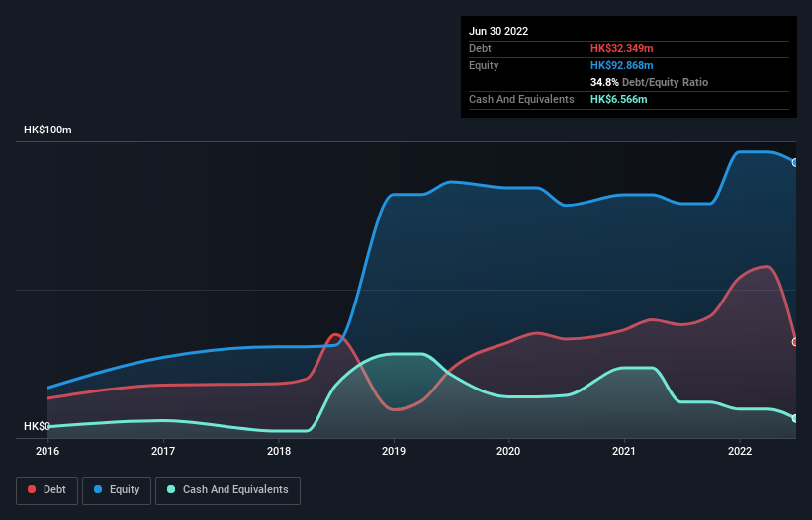Click the HK$6.566m cash value
This screenshot has height=520, width=812.
tap(619, 99)
